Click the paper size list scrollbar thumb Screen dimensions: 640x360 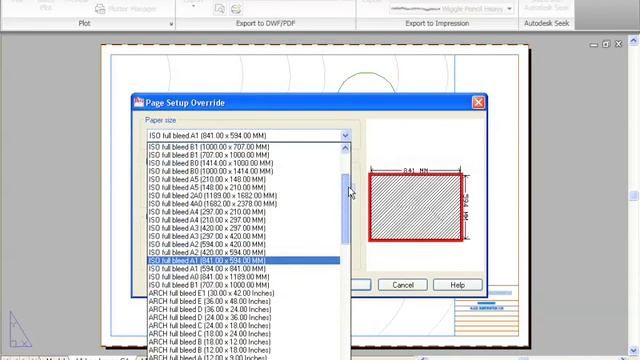(345, 209)
